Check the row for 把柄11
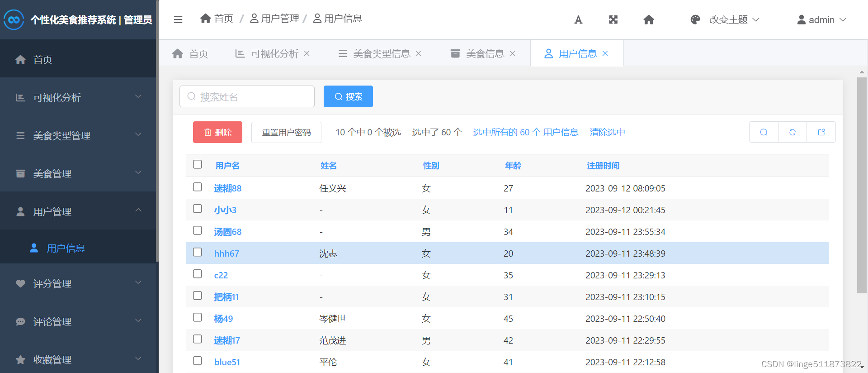This screenshot has width=868, height=373. (198, 296)
